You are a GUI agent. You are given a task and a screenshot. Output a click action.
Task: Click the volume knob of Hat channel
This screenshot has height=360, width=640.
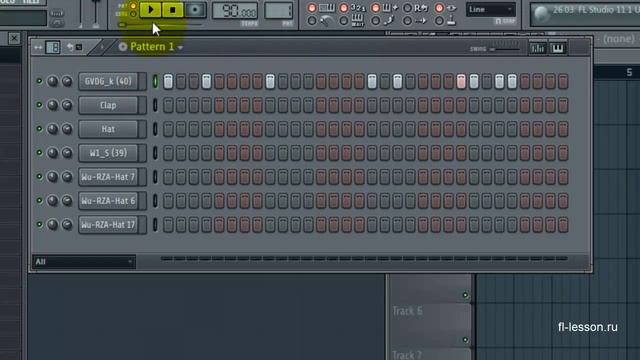point(67,129)
